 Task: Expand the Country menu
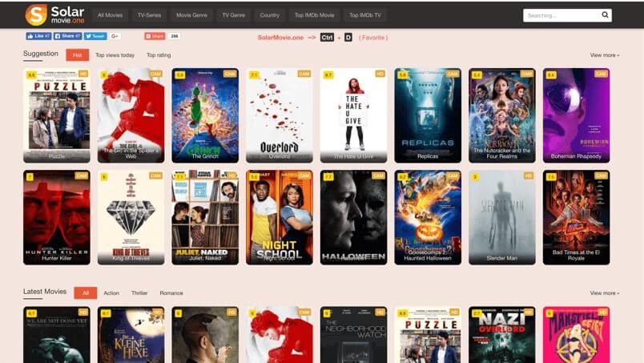(x=269, y=15)
